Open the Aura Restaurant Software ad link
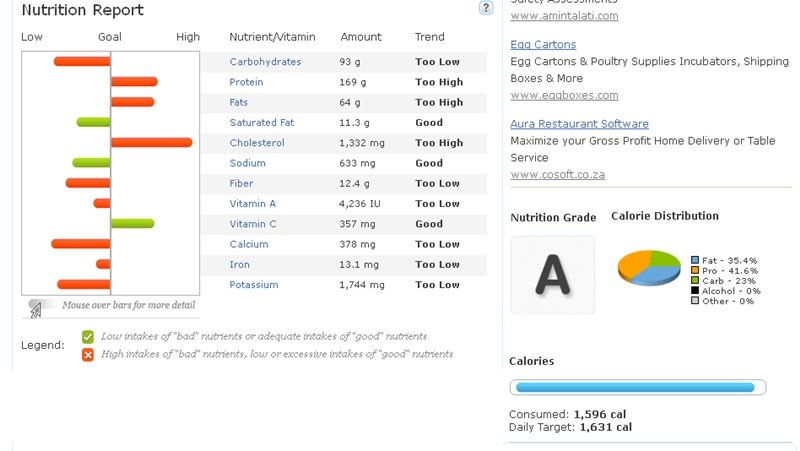800x451 pixels. point(579,124)
